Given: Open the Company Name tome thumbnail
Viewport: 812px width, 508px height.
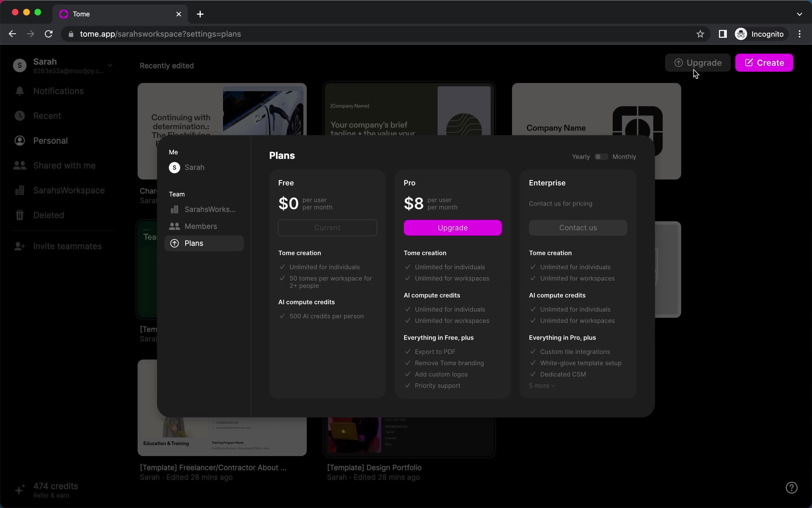Looking at the screenshot, I should [x=596, y=110].
